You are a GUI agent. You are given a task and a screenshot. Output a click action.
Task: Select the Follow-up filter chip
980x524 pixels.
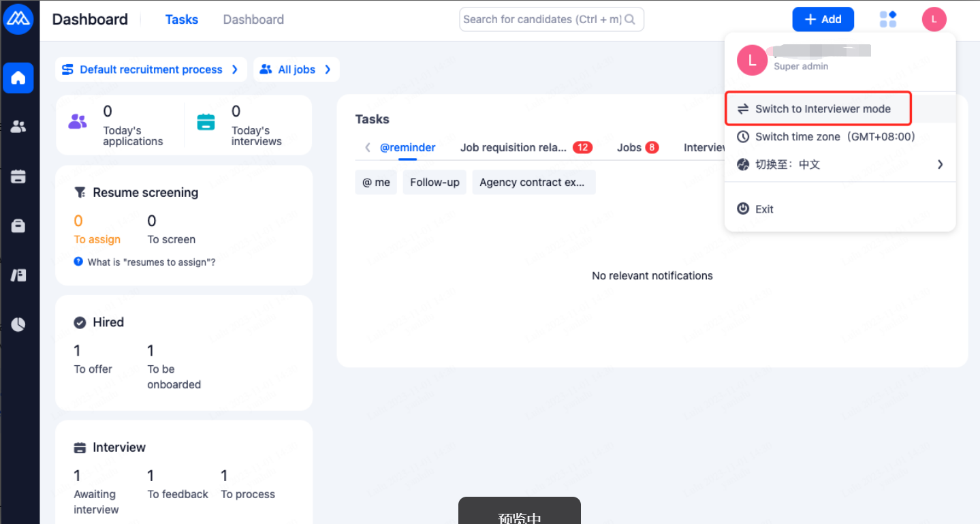(x=434, y=183)
